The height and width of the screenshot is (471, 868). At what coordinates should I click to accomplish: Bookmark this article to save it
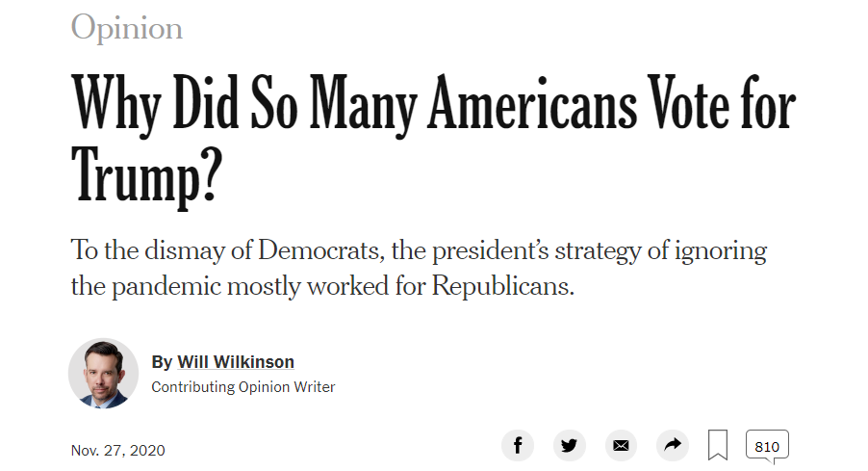pos(718,445)
